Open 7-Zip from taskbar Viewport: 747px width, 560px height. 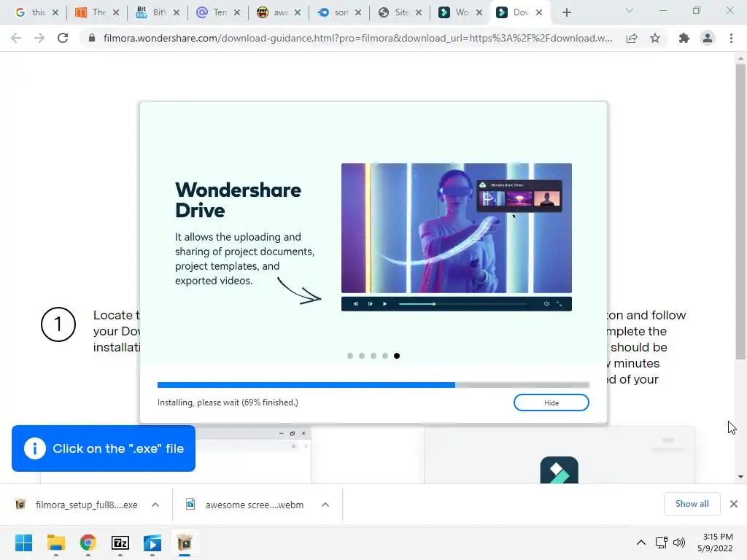coord(120,542)
